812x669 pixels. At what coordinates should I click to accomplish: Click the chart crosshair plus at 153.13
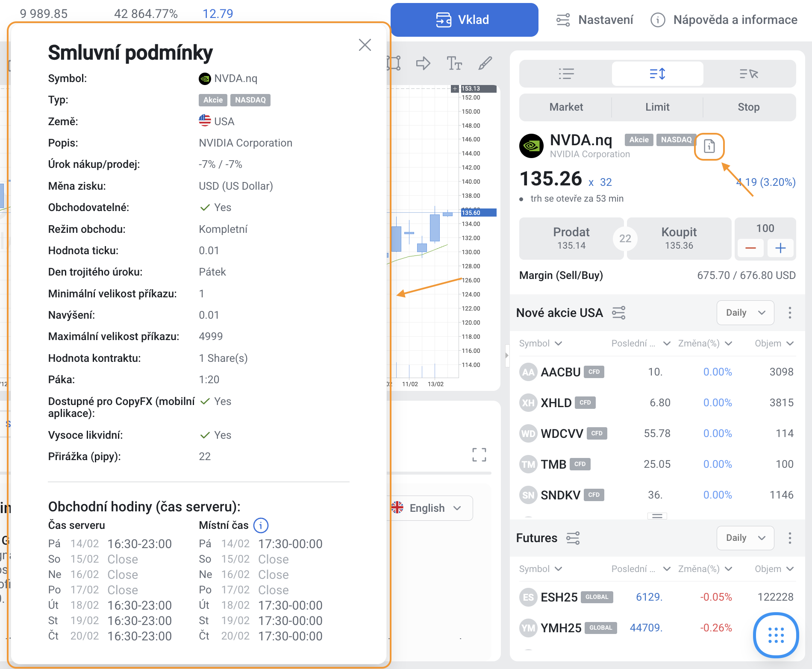[x=455, y=88]
